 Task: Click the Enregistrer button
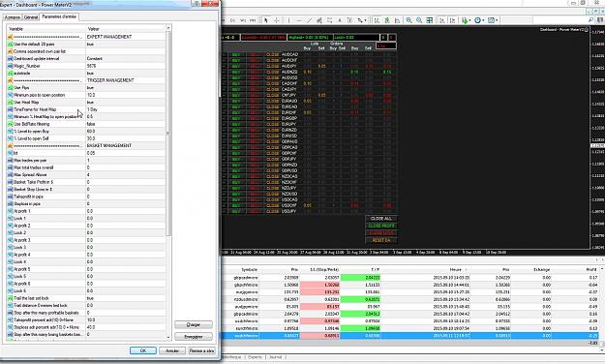[194, 337]
